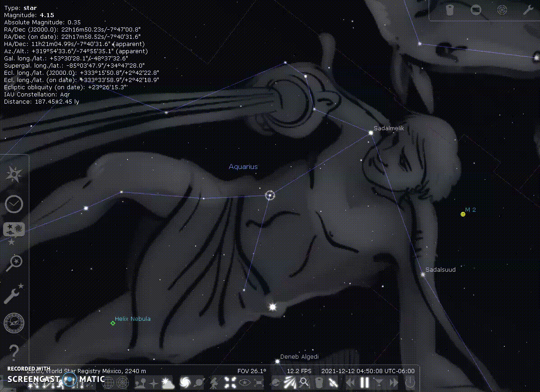The image size is (540, 392).
Task: Toggle meteor showers radiant display
Action: pos(290,383)
